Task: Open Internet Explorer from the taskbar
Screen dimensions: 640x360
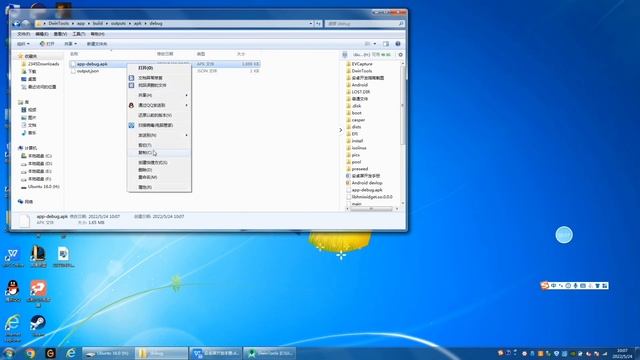Action: [71, 353]
